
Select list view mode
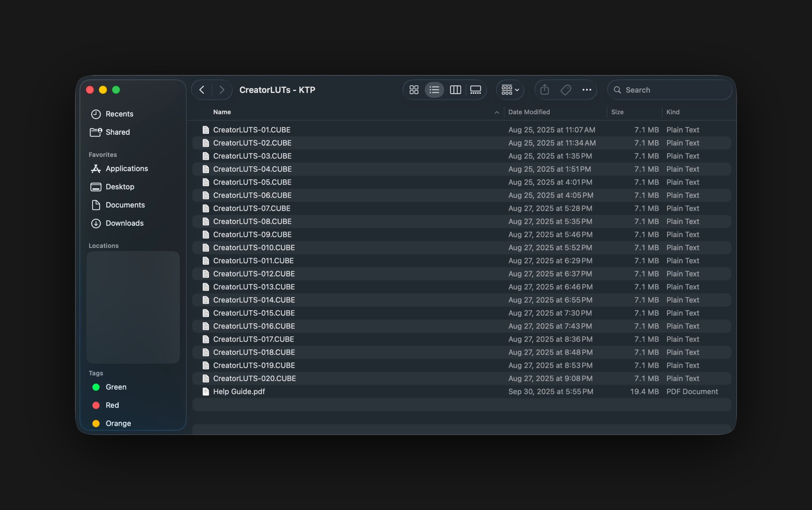(434, 90)
